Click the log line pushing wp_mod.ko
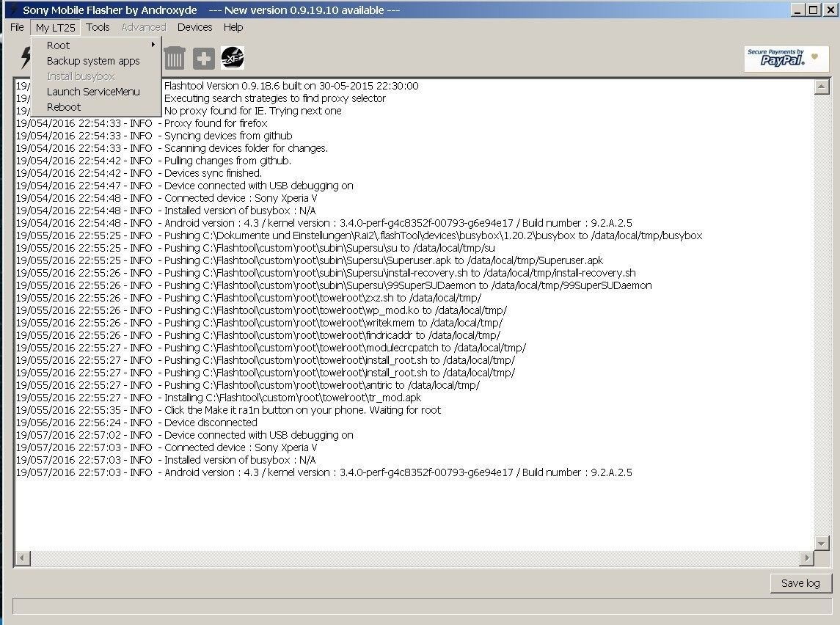 261,310
